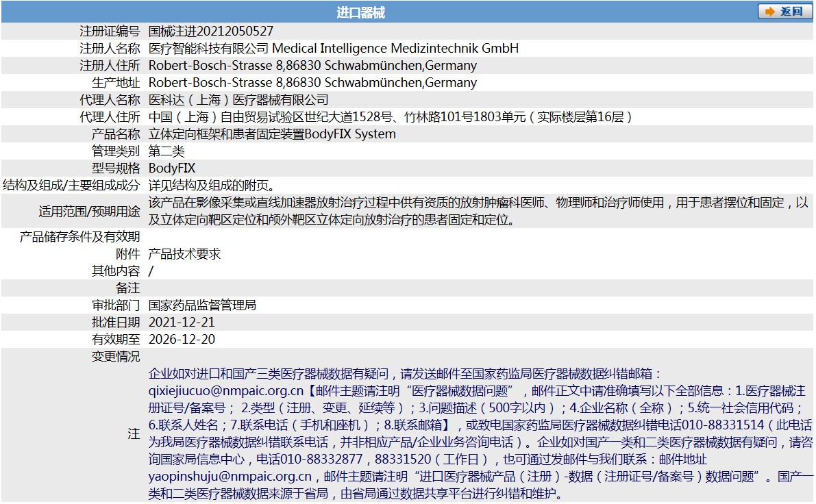Select the 代理人住所 address in Shanghai
Viewport: 816px width, 504px height.
391,117
